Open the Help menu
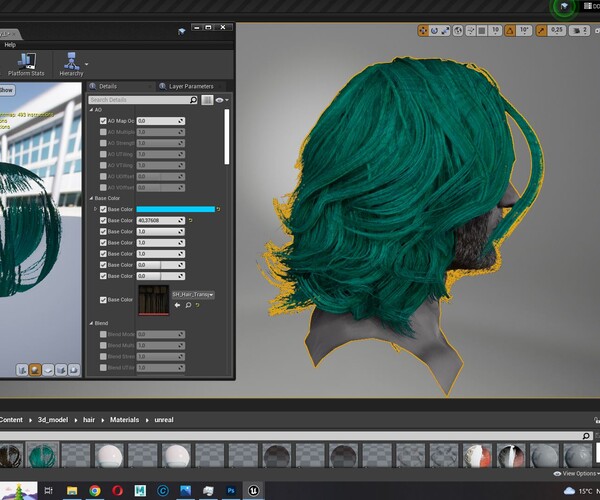The height and width of the screenshot is (500, 600). pos(10,45)
